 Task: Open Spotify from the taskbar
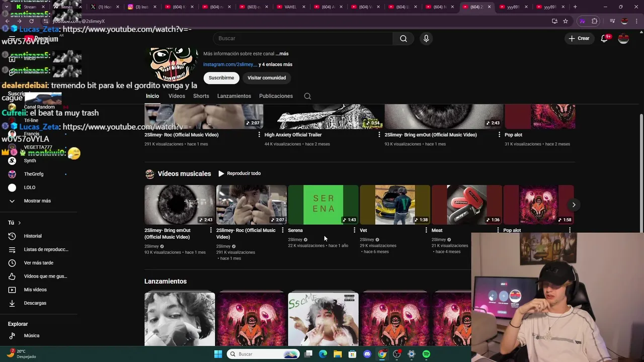(426, 354)
